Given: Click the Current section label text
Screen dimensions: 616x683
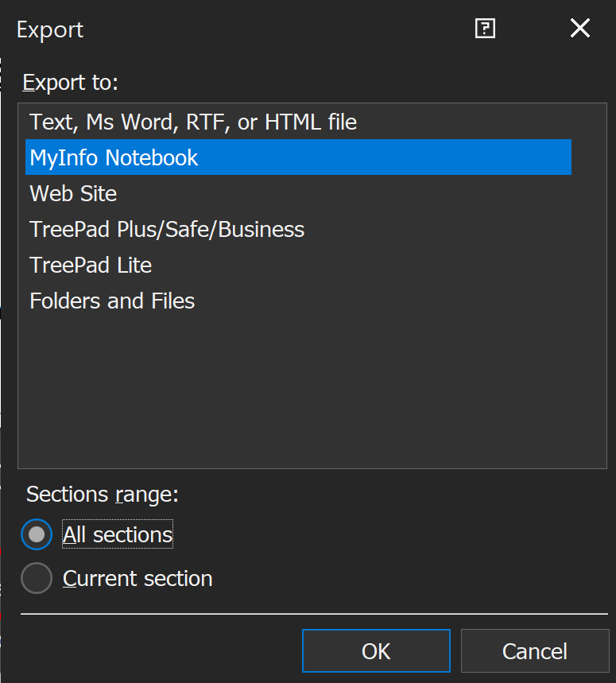Looking at the screenshot, I should (x=138, y=578).
